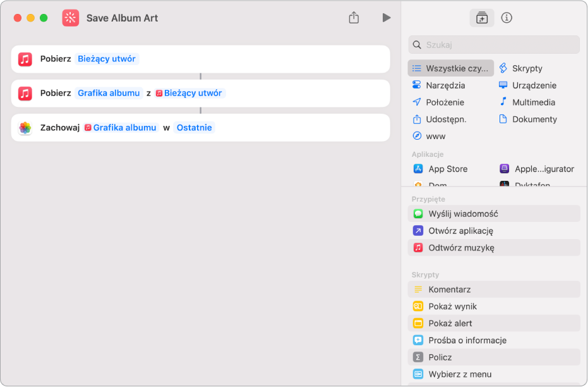This screenshot has height=387, width=588.
Task: Click the Szukaj search field
Action: pyautogui.click(x=494, y=45)
